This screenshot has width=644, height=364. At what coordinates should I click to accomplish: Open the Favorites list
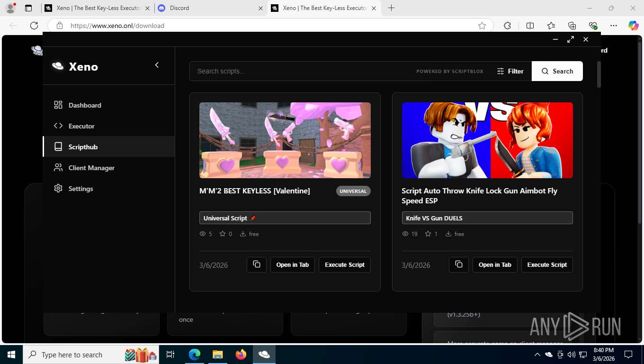coord(551,26)
